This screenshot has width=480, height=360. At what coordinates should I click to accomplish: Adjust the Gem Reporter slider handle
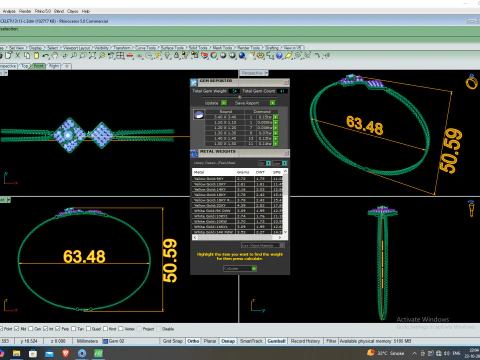(x=239, y=97)
